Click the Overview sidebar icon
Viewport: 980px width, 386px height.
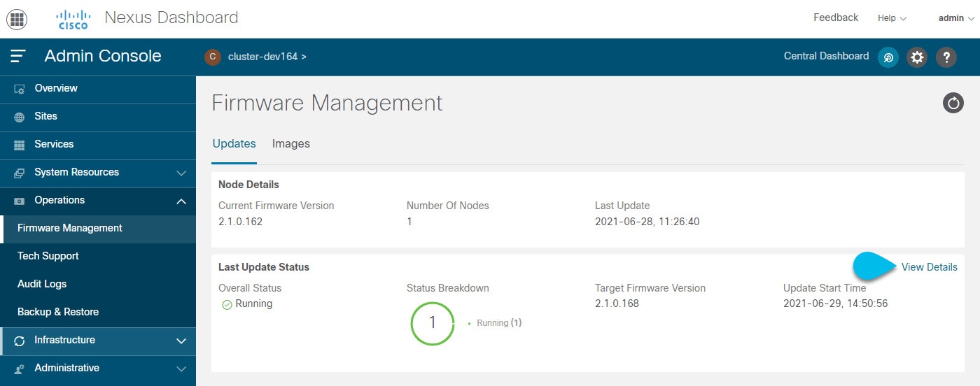tap(20, 89)
